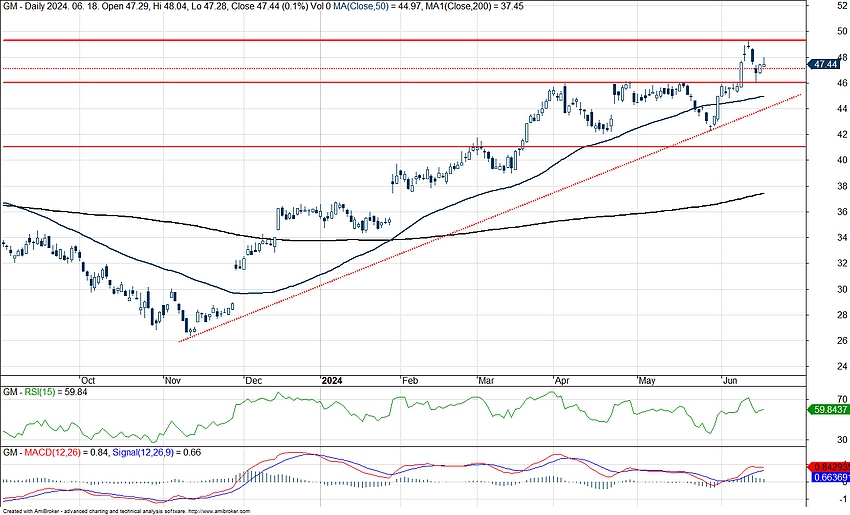Click the 52 price axis label

(842, 5)
